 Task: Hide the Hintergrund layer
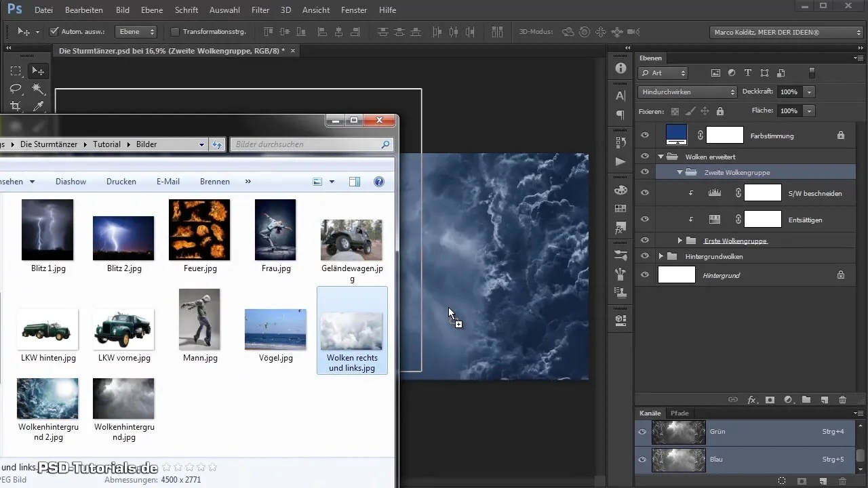[x=645, y=274]
